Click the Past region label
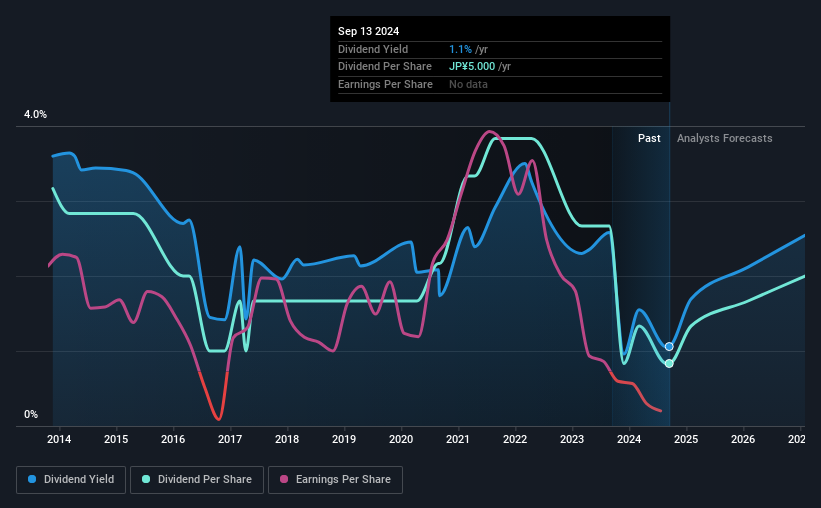This screenshot has height=508, width=821. click(x=649, y=138)
